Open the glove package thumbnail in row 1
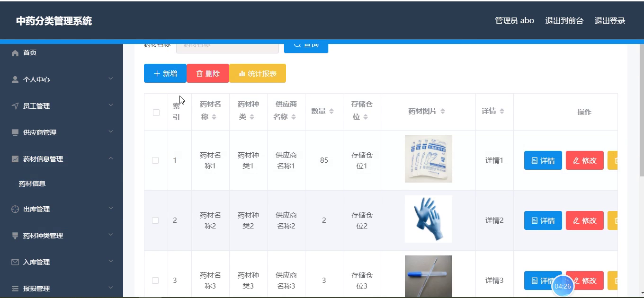The width and height of the screenshot is (644, 298). click(429, 159)
